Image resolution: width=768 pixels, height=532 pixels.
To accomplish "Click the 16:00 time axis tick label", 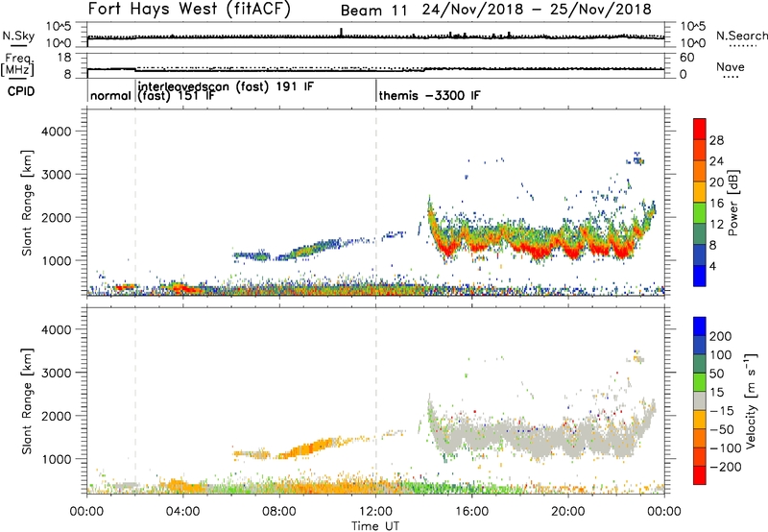I will 471,512.
